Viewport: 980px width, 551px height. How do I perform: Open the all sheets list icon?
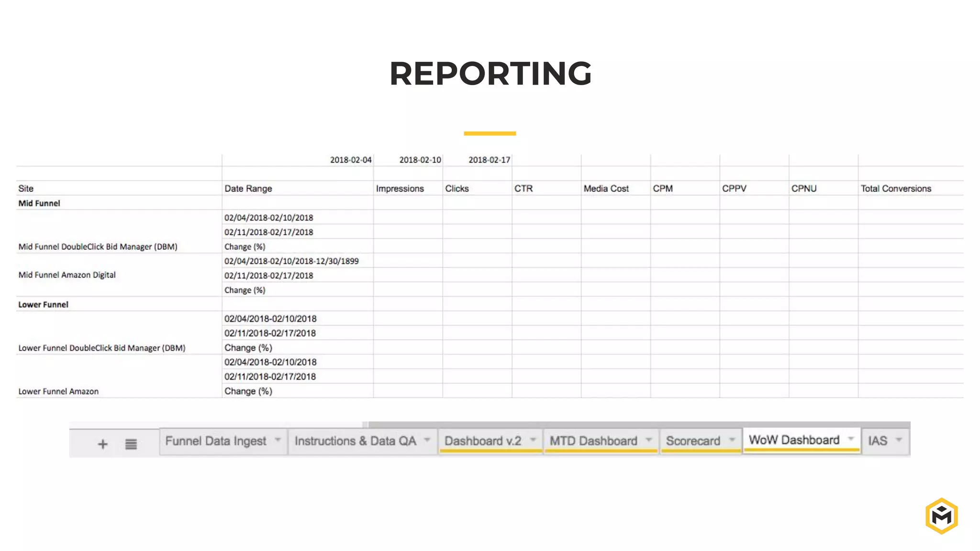[x=131, y=444]
